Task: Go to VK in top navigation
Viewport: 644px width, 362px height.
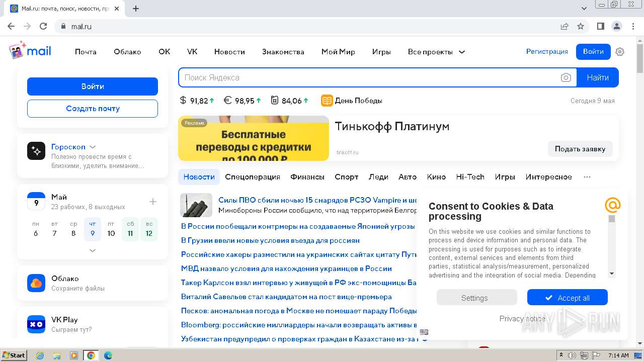Action: [192, 52]
